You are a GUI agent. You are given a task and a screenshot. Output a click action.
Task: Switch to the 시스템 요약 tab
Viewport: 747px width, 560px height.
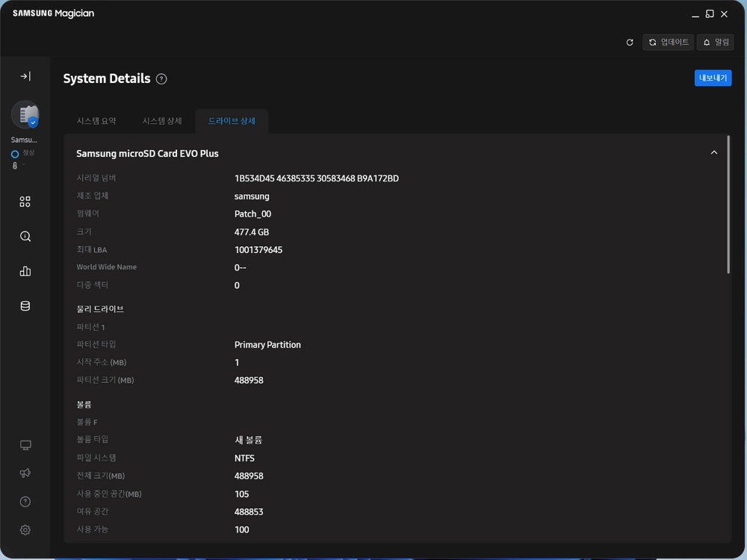96,121
